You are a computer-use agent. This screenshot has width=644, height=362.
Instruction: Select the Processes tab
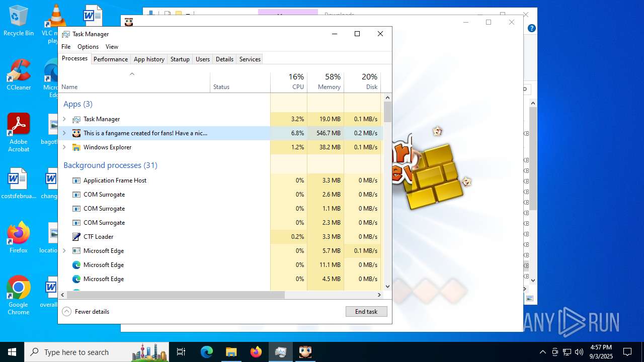(x=75, y=58)
